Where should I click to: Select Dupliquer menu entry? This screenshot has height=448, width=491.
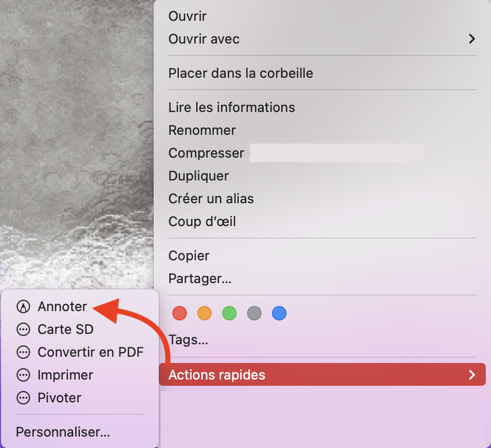coord(198,176)
